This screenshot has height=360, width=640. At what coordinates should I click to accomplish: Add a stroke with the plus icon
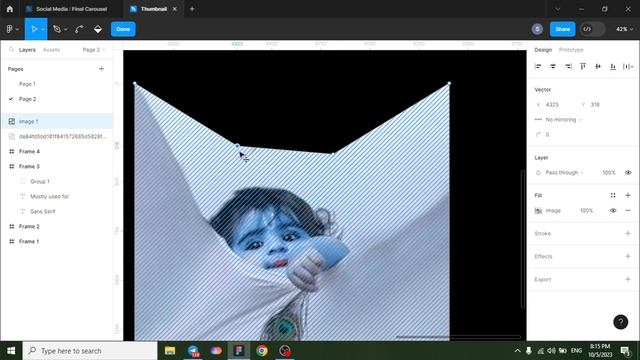pos(628,233)
